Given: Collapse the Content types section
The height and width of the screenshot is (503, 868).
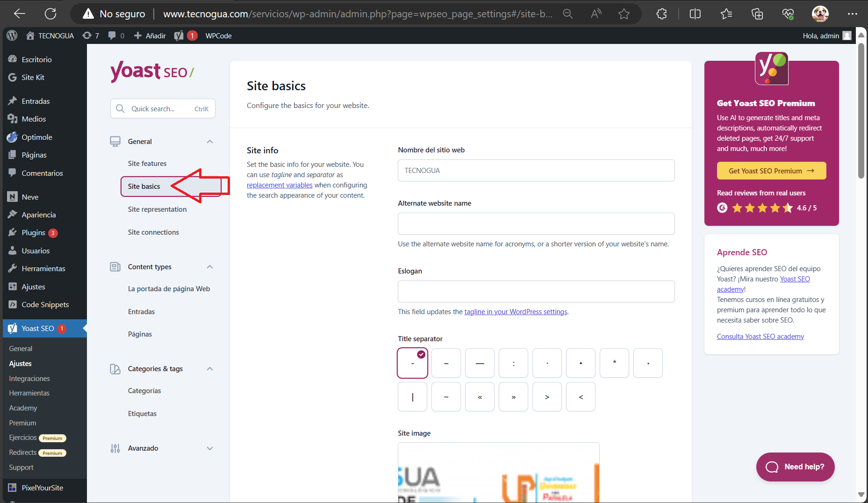Looking at the screenshot, I should pos(210,267).
